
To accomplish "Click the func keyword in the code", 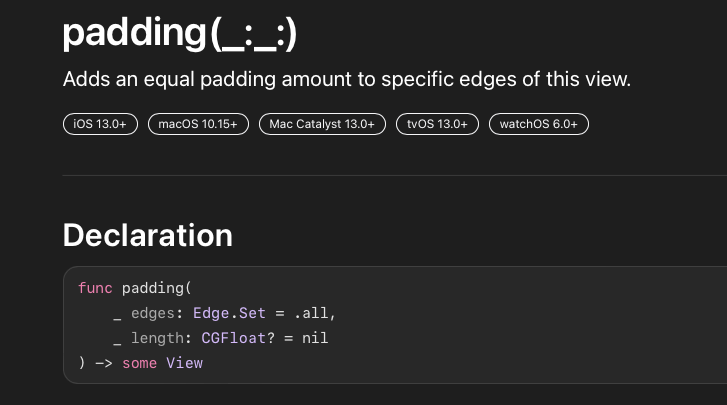I will tap(95, 288).
